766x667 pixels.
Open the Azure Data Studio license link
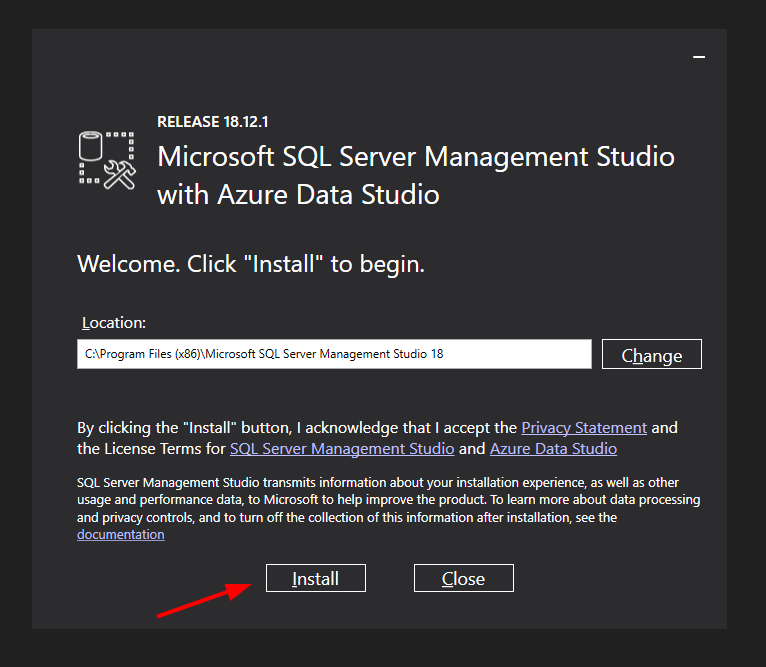click(x=553, y=449)
